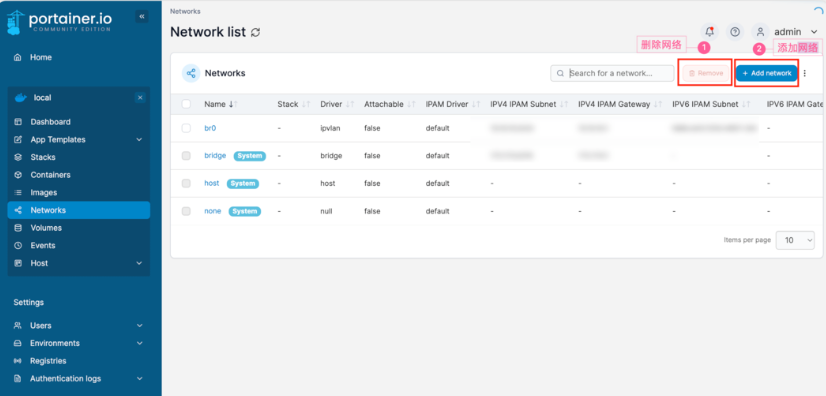Expand the App Templates submenu chevron
This screenshot has height=396, width=826.
point(139,140)
